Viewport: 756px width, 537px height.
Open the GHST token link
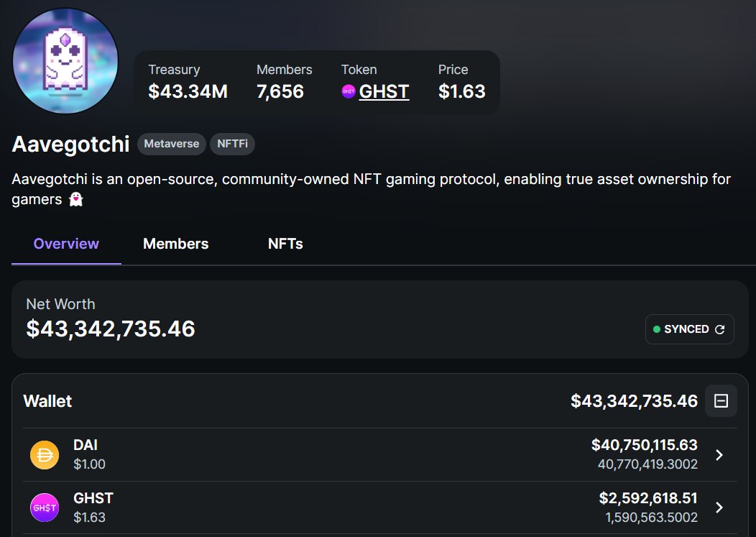pos(384,91)
